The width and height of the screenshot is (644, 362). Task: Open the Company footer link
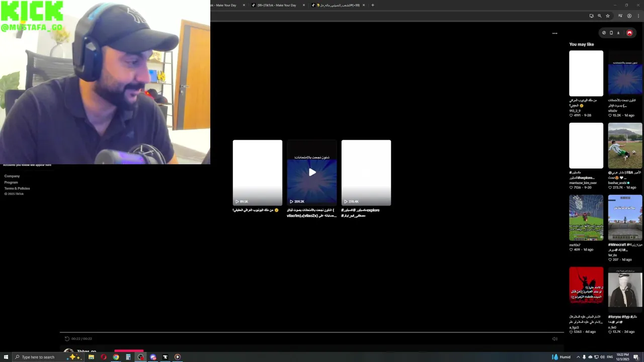[x=12, y=176]
